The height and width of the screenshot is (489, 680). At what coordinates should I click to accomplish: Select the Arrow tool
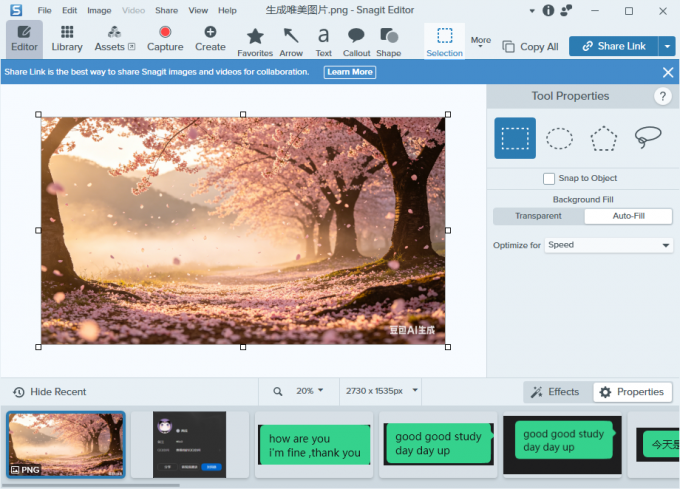coord(291,42)
